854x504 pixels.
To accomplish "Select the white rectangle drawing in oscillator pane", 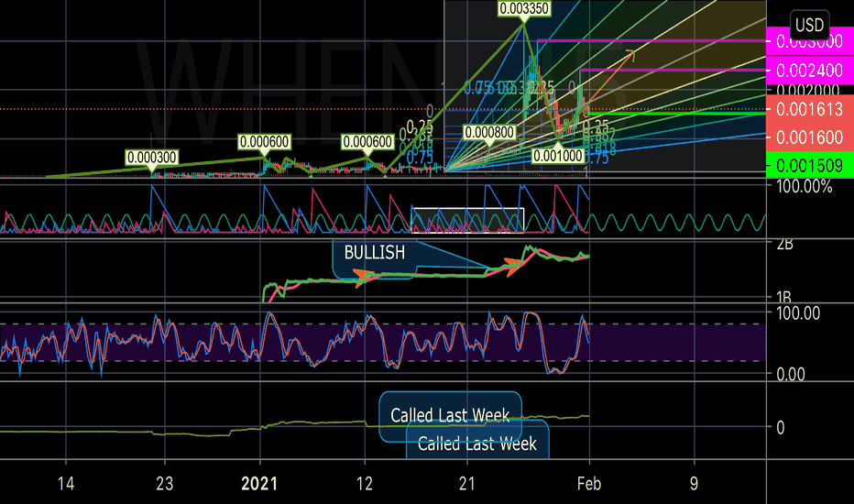I will pos(467,220).
